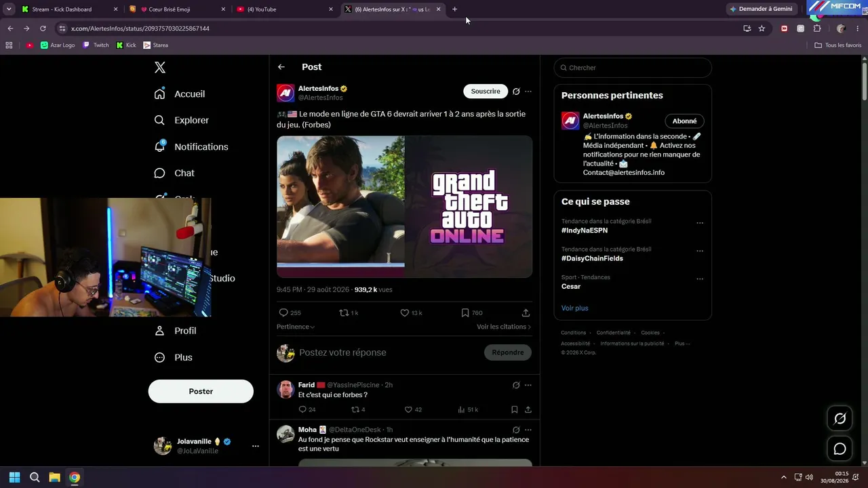Open Chat in the X sidebar
The height and width of the screenshot is (488, 868).
tap(174, 173)
